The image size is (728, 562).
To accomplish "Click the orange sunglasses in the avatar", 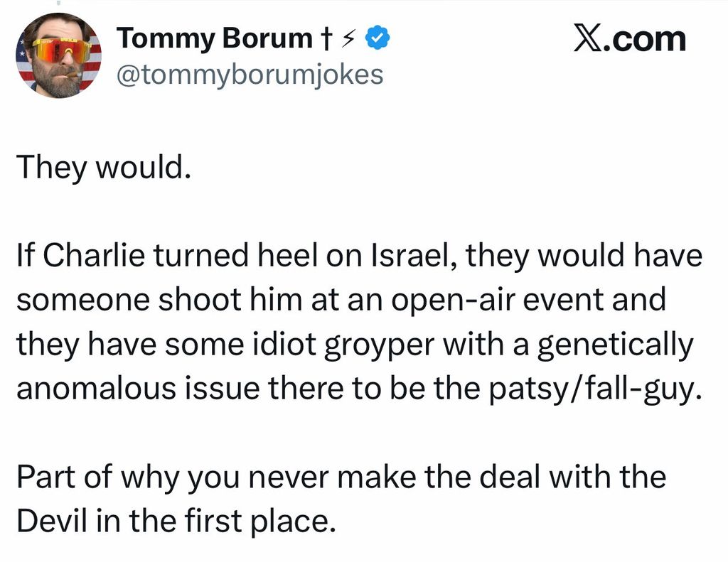I will pos(60,50).
